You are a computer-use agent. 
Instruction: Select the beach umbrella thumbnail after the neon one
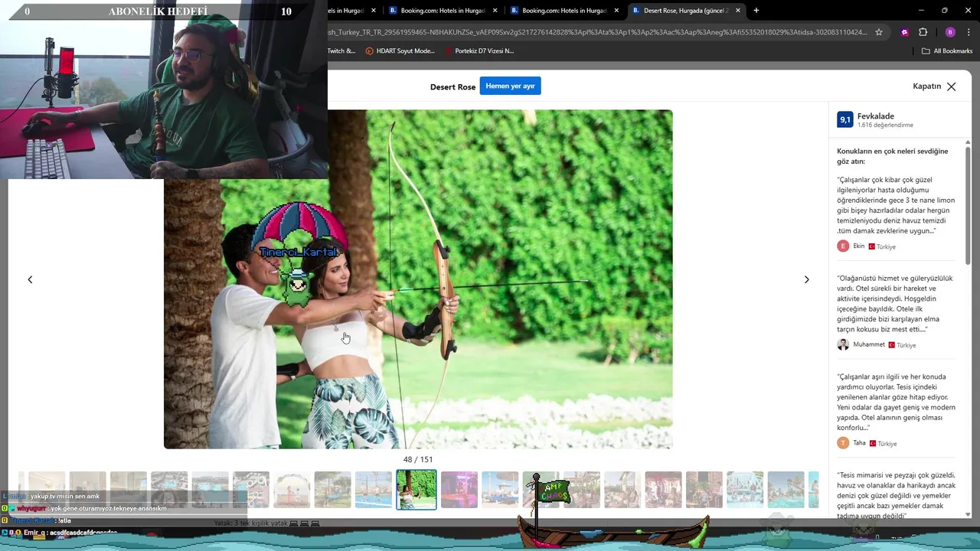(500, 490)
